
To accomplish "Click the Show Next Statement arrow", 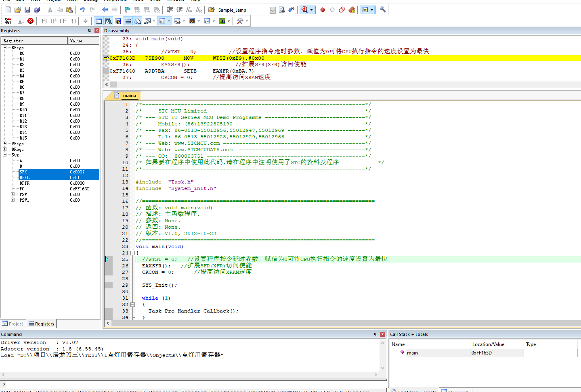I will tap(85, 21).
